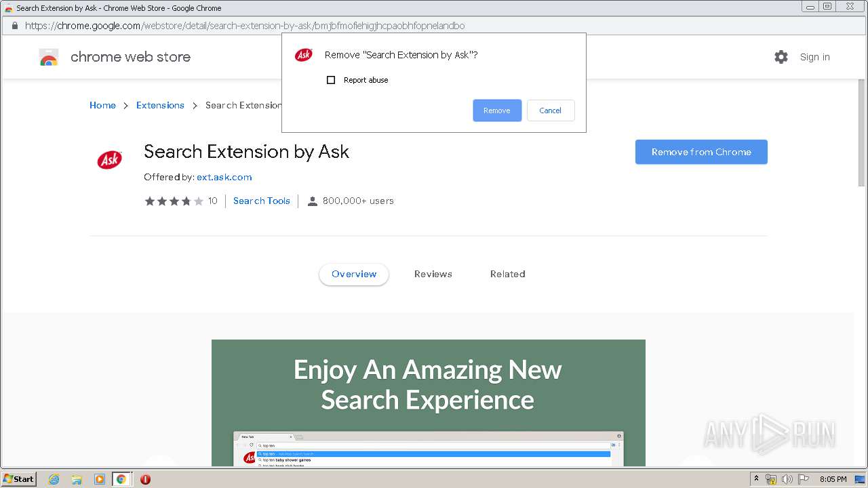This screenshot has width=868, height=488.
Task: Go to Home breadcrumb link
Action: coord(102,105)
